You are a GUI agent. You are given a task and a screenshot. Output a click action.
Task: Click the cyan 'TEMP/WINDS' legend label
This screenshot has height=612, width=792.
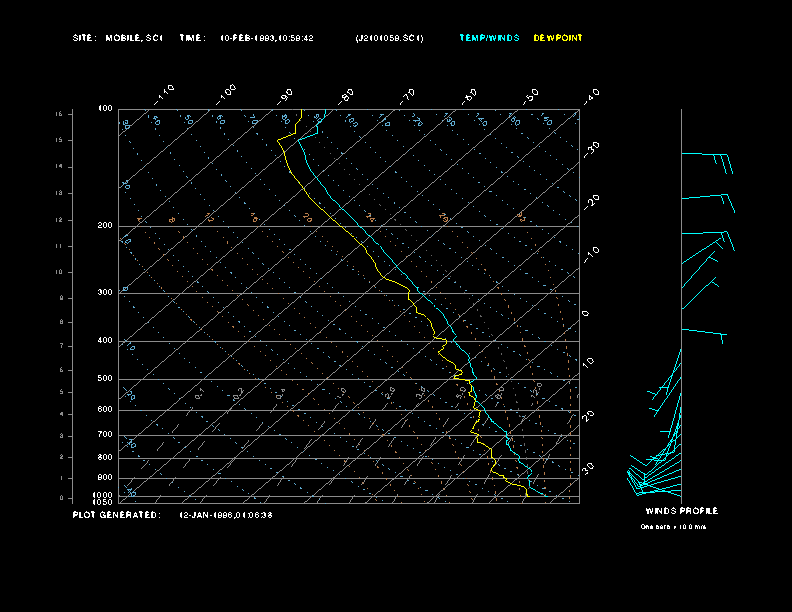click(x=489, y=38)
